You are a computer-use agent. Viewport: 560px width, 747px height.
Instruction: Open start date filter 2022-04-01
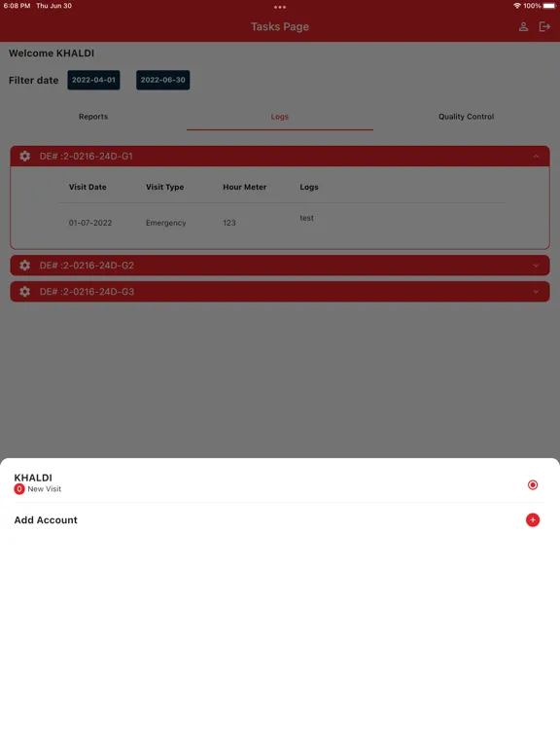(93, 80)
